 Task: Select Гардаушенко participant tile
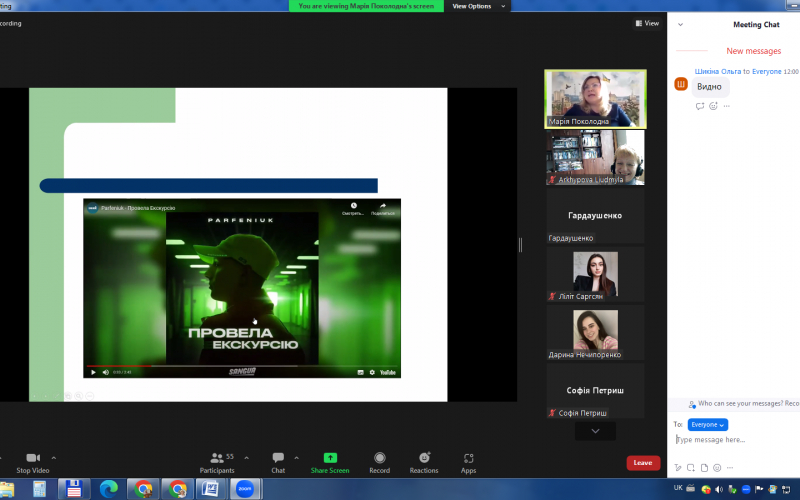pyautogui.click(x=595, y=216)
